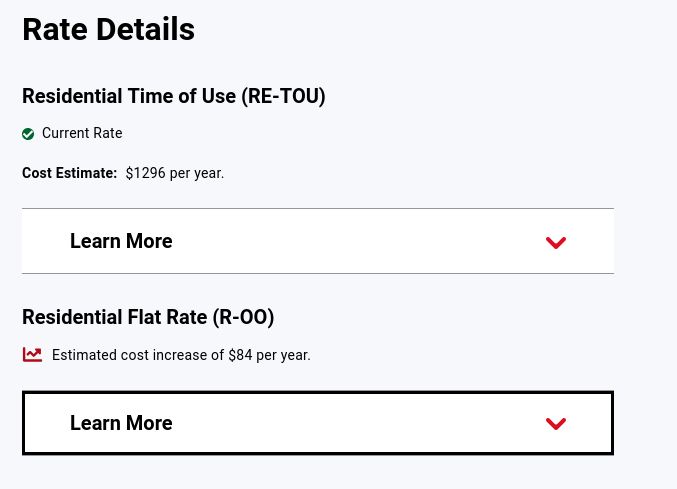The width and height of the screenshot is (677, 489).
Task: Click the estimated cost increase of $84 text
Action: click(181, 355)
